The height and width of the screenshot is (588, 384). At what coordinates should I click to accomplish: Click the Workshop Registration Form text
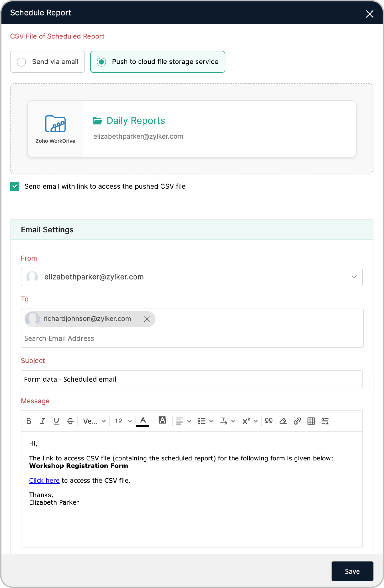pyautogui.click(x=79, y=466)
